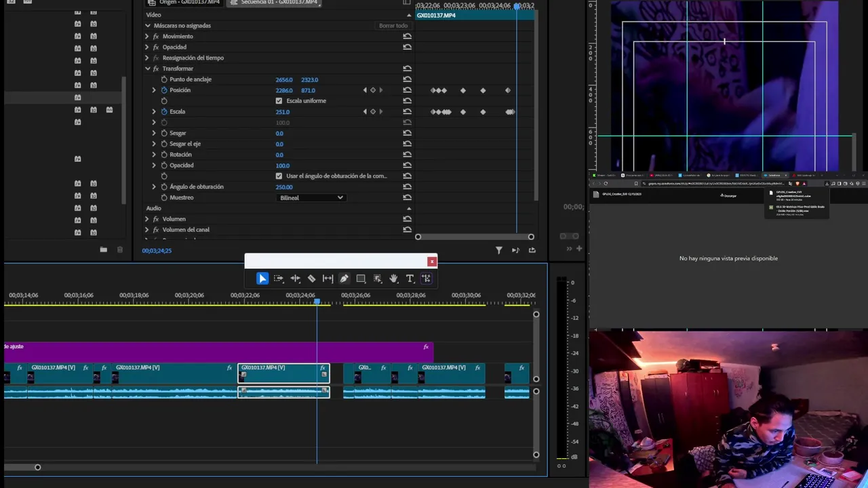Click the Borrar todo button
This screenshot has height=488, width=868.
393,26
